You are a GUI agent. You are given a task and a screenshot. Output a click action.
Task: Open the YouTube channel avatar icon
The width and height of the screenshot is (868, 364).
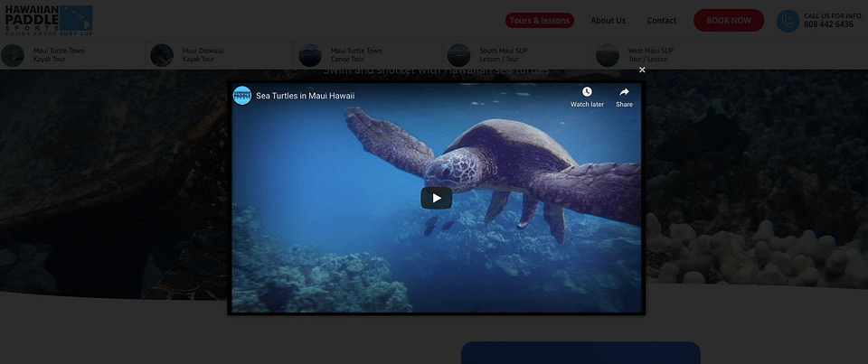click(242, 96)
